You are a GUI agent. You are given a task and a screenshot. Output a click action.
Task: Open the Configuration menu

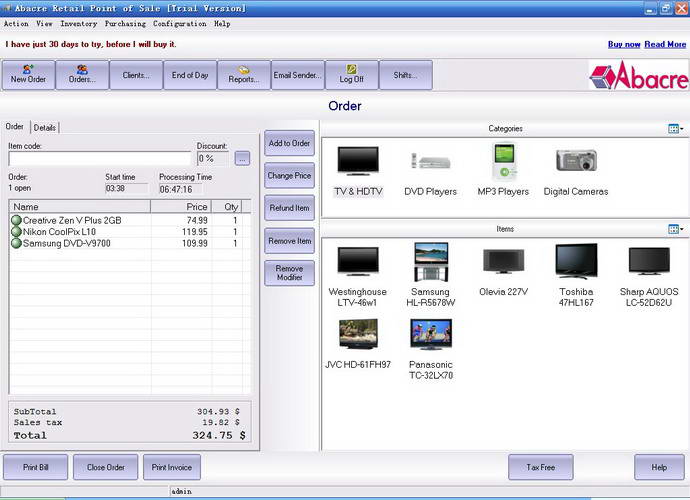pos(180,23)
